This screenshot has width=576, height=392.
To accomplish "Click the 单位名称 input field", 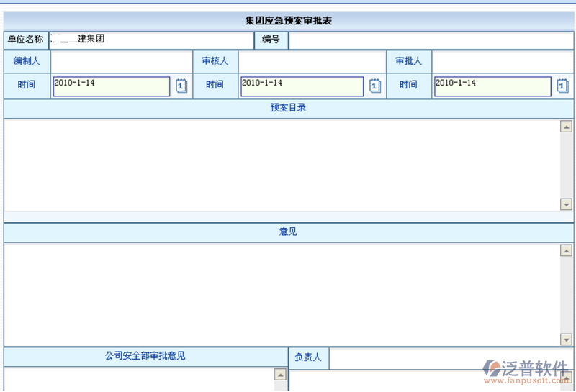I will click(x=151, y=40).
